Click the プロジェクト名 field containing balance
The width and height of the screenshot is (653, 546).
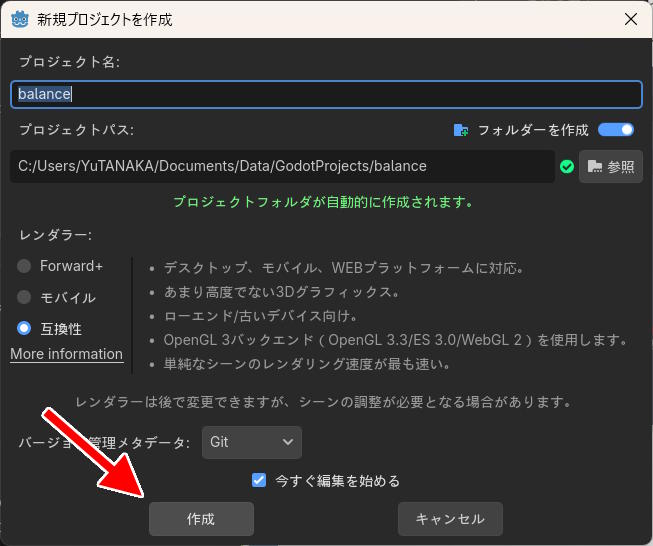point(326,94)
